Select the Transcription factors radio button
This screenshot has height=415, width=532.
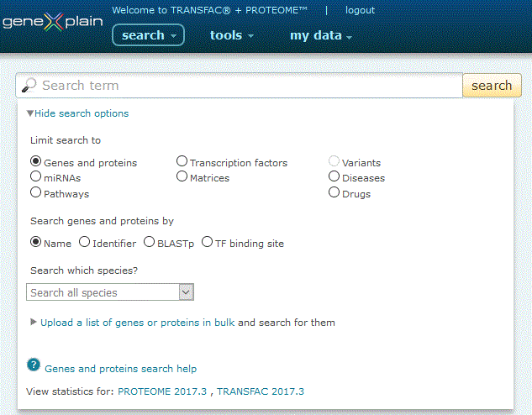click(x=182, y=160)
